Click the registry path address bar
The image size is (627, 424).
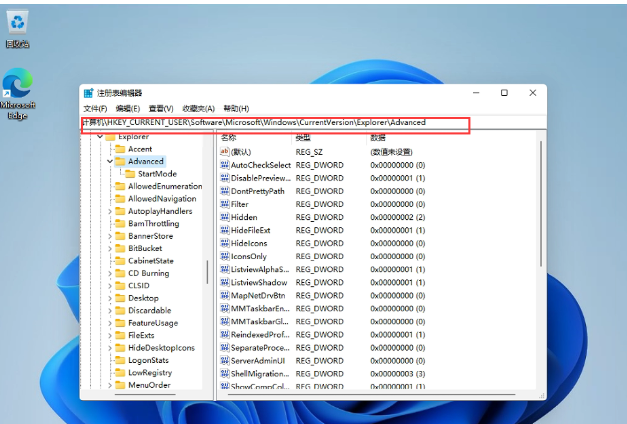(x=270, y=122)
